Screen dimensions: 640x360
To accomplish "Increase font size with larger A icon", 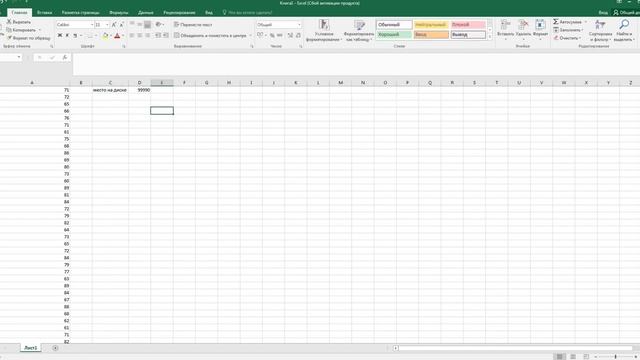I will pyautogui.click(x=114, y=25).
